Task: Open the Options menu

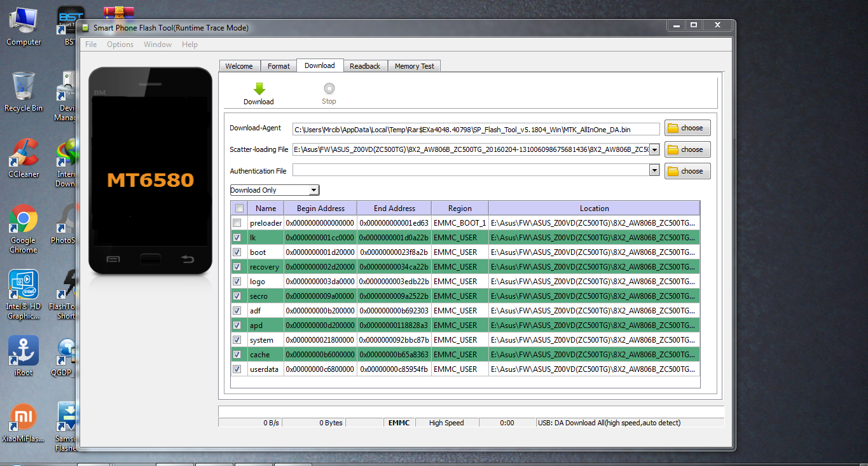Action: (x=120, y=45)
